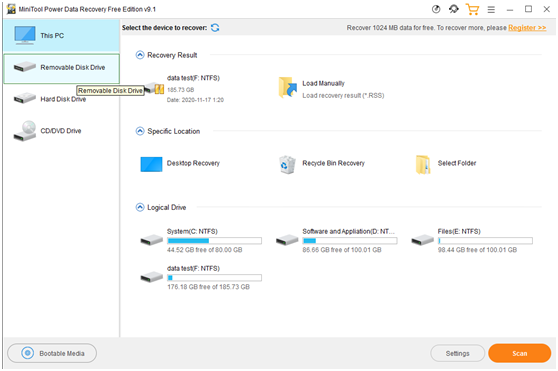Switch to CD/DVD Drive tab
This screenshot has height=371, width=558.
[62, 131]
